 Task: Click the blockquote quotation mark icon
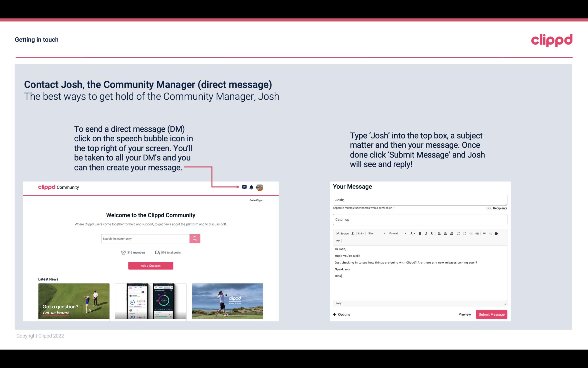[x=337, y=240]
